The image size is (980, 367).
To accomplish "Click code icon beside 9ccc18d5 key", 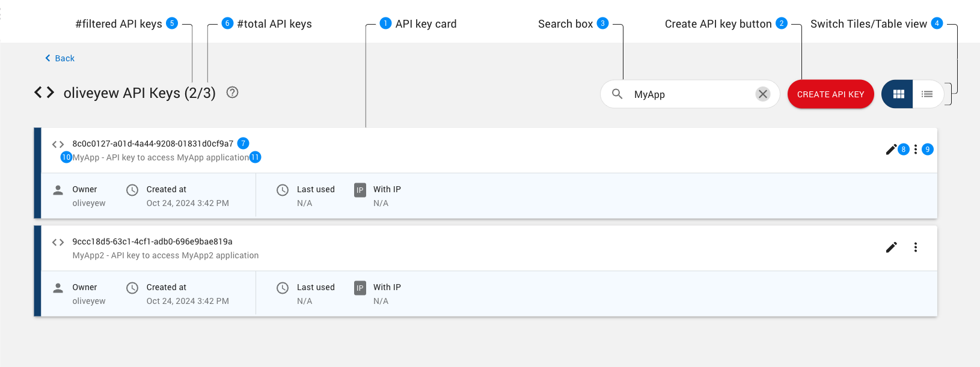I will click(58, 242).
